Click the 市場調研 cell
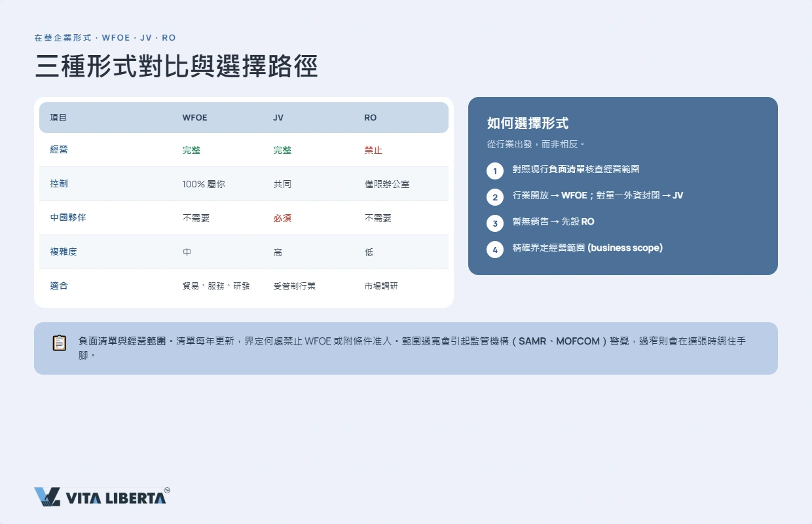812x524 pixels. point(380,286)
